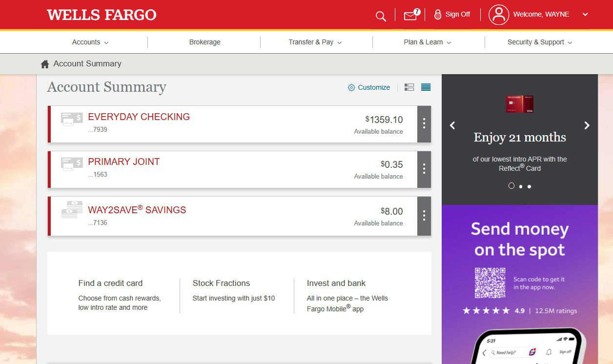Screen dimensions: 613x364
Task: Expand the Welcome WAYNE profile chevron
Action: (585, 15)
